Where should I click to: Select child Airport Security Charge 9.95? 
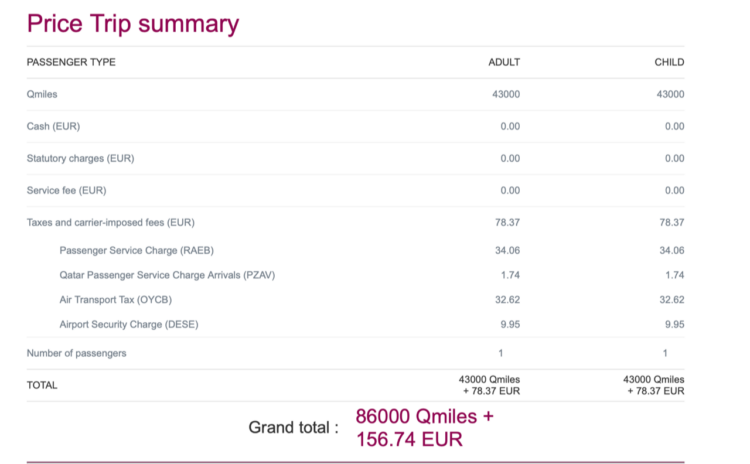(x=674, y=324)
